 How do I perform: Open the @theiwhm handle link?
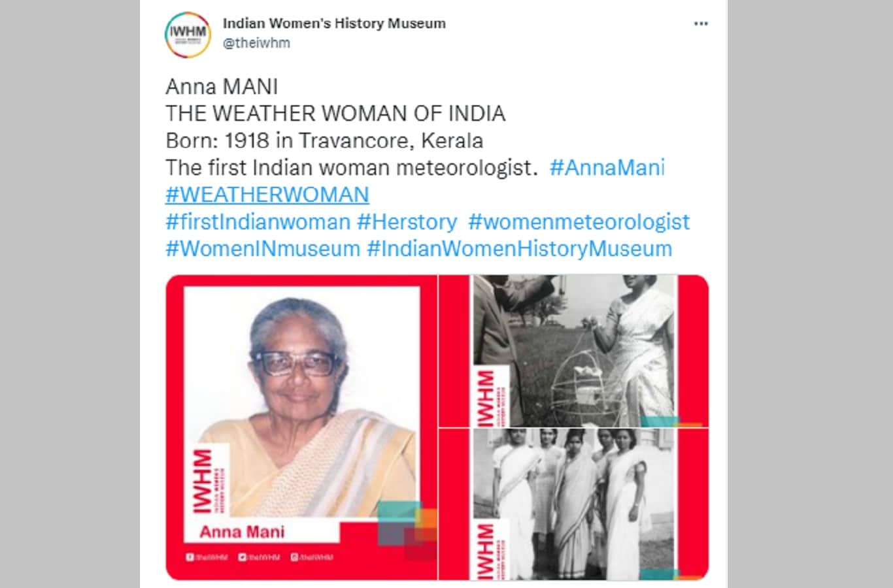[256, 43]
